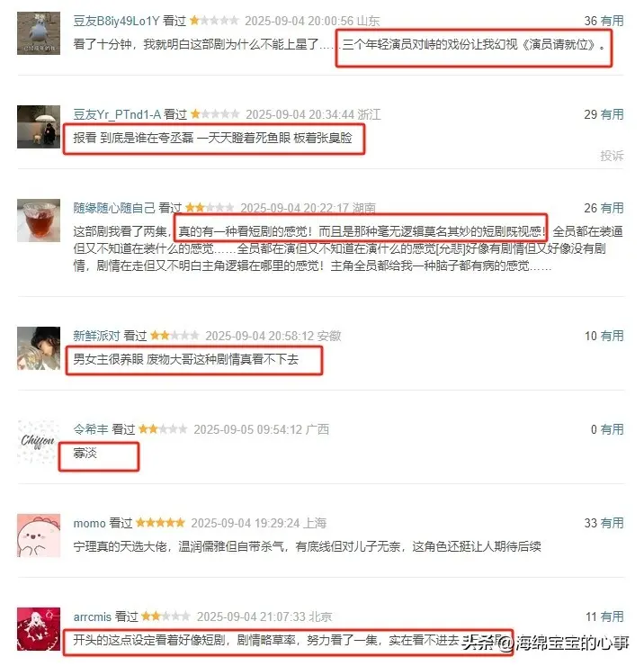Open profile link 豆友B8iy49Lo1Y

[x=116, y=21]
